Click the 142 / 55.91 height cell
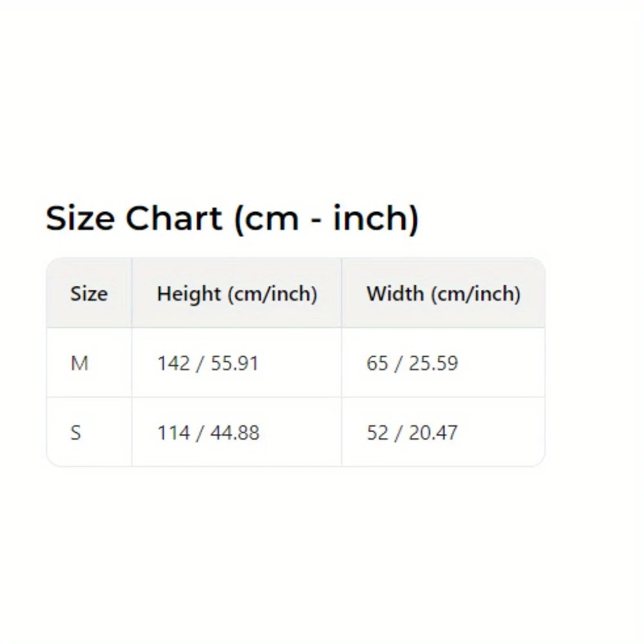 coord(207,363)
